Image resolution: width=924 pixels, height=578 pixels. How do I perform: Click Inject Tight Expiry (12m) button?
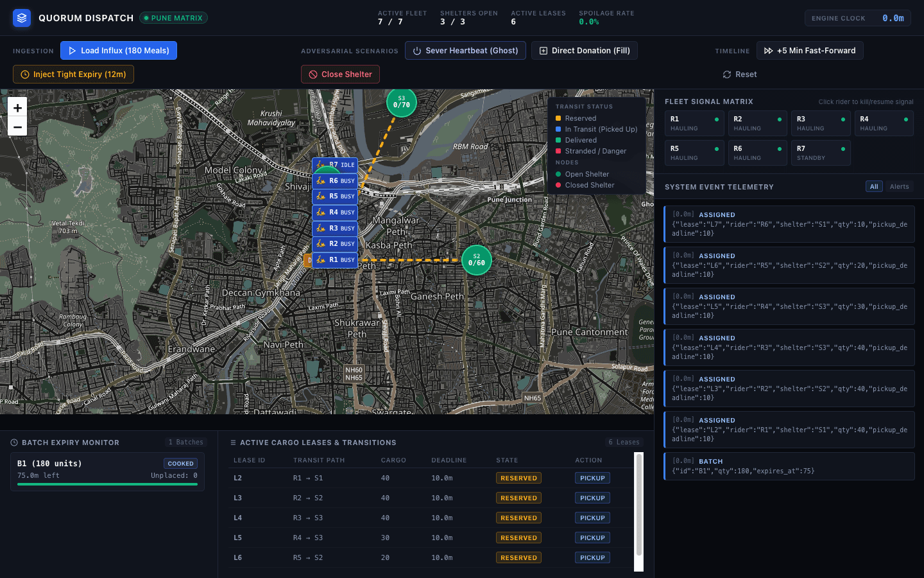click(73, 74)
